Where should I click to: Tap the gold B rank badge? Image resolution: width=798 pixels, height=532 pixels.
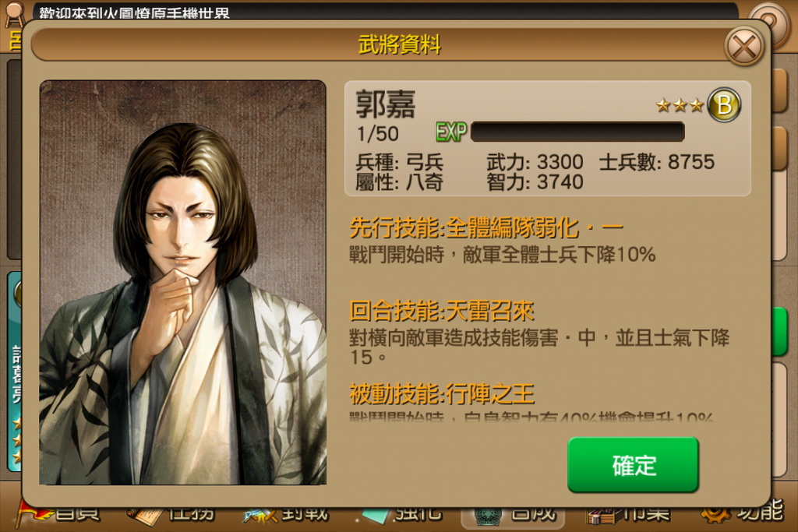pos(724,105)
